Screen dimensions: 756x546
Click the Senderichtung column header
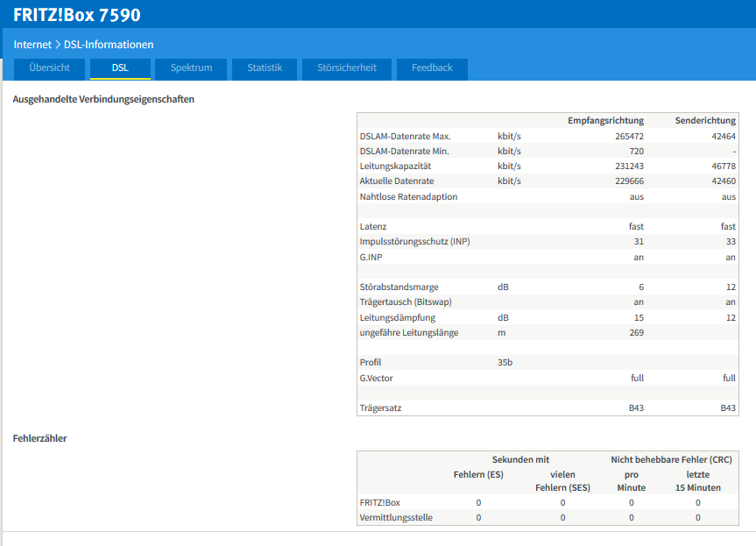(703, 121)
